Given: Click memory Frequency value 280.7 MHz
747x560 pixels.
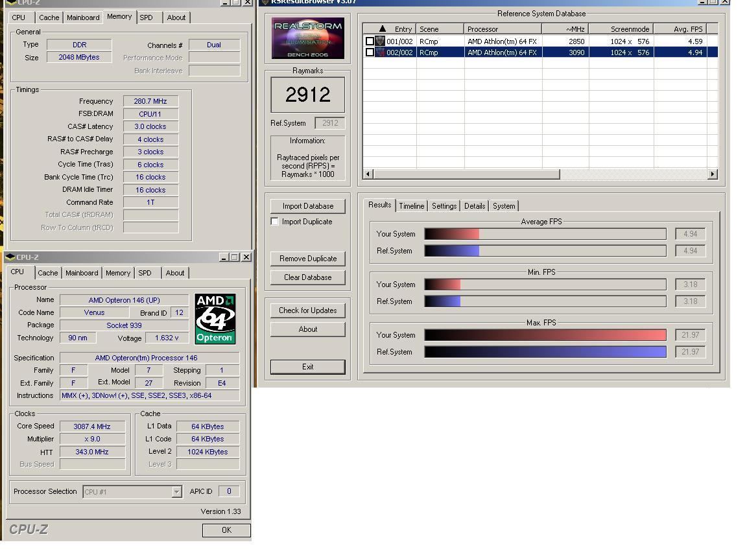Looking at the screenshot, I should click(x=150, y=101).
